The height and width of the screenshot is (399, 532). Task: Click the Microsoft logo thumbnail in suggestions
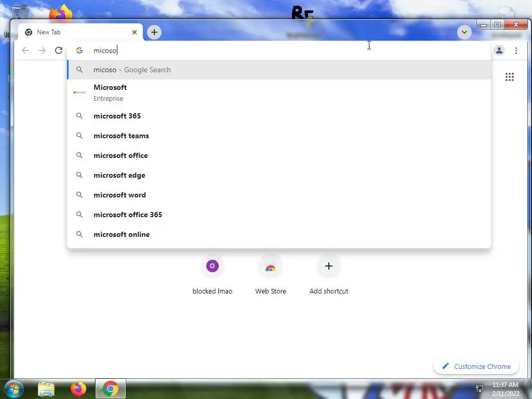tap(79, 92)
